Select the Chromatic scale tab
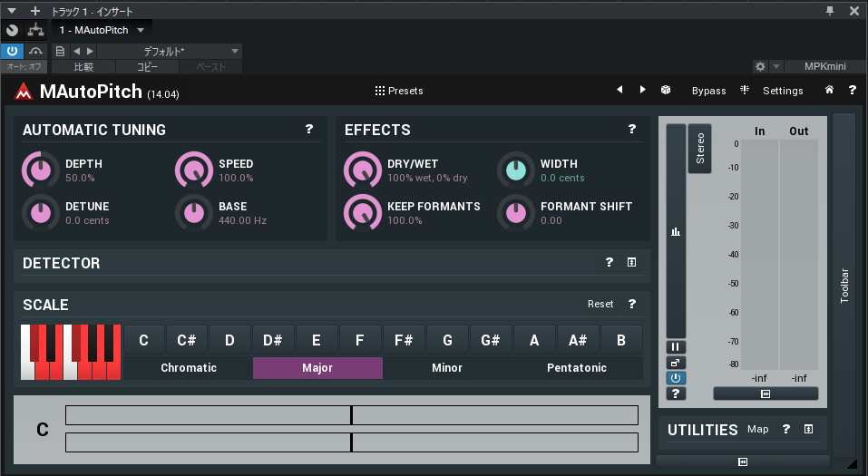868x476 pixels. click(x=189, y=368)
